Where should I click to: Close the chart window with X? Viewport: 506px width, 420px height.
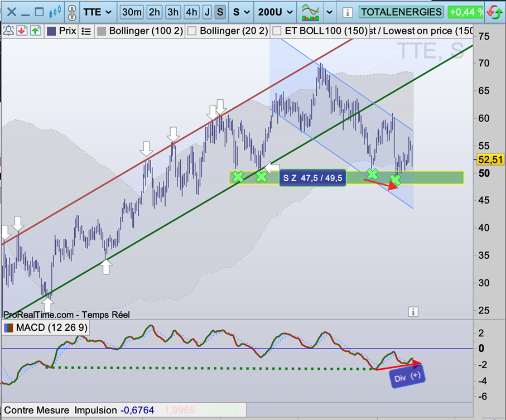12,12
